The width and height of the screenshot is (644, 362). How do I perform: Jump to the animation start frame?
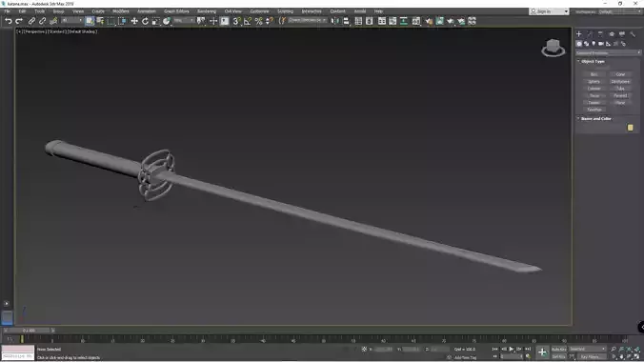point(495,349)
